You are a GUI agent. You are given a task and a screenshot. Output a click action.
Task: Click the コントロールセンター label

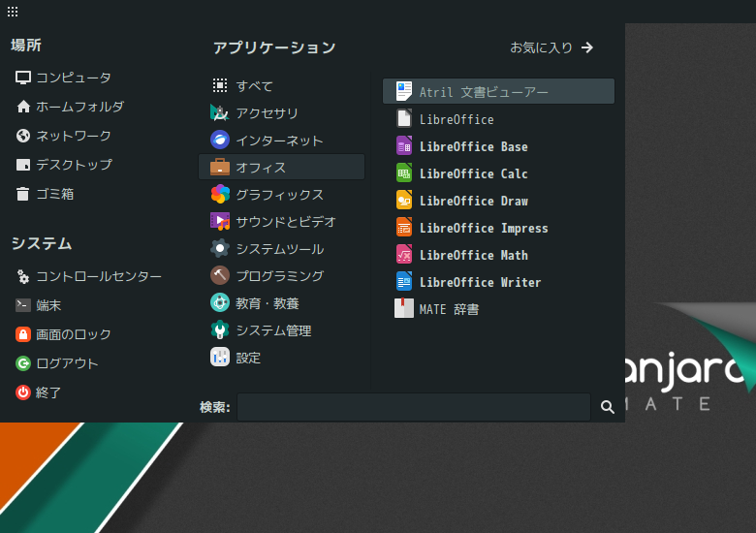tap(99, 276)
